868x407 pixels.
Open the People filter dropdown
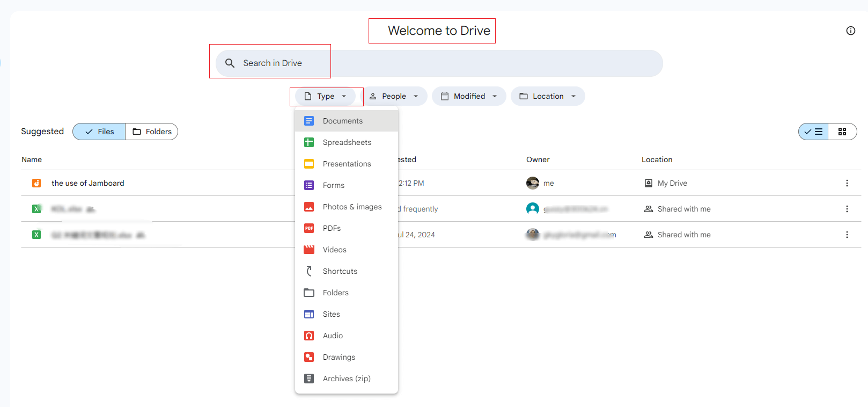pos(394,96)
